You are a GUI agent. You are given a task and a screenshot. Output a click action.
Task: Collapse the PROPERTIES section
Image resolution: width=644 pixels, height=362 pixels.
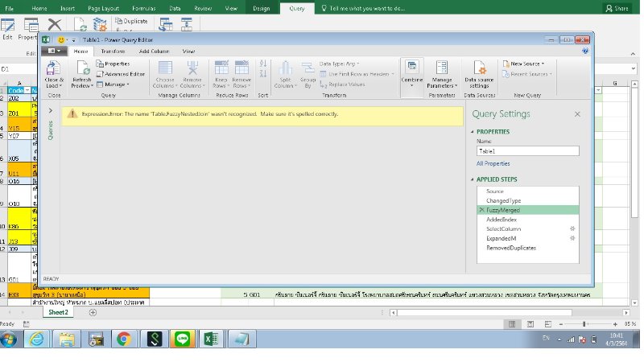point(473,132)
